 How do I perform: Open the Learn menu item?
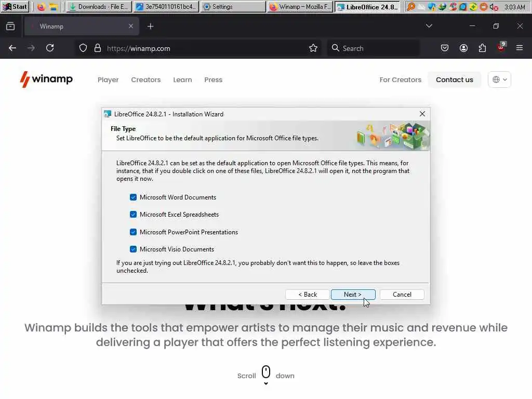pyautogui.click(x=182, y=79)
